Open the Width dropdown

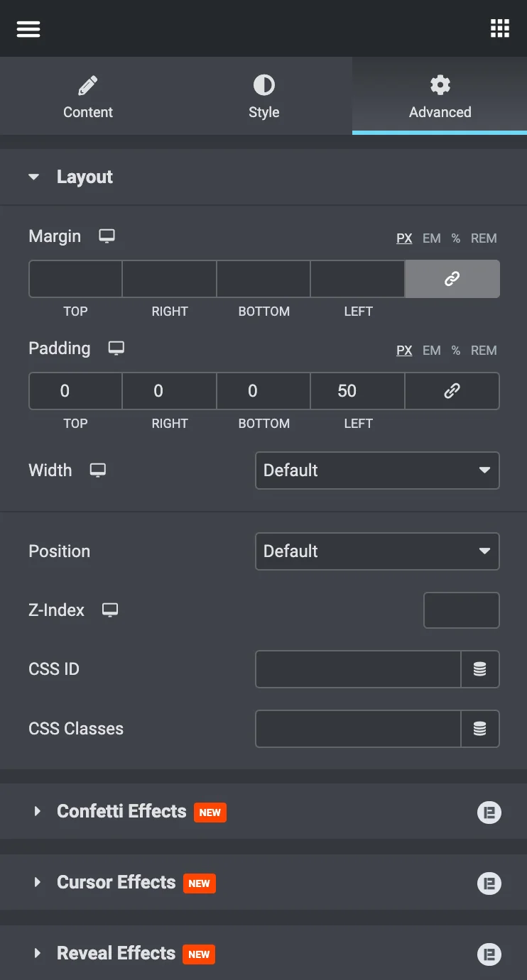click(x=377, y=470)
